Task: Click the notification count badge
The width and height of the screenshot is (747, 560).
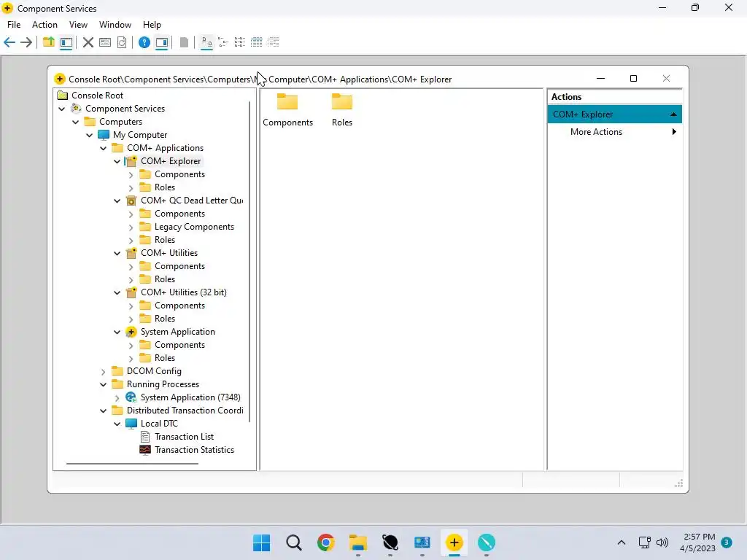Action: click(x=727, y=542)
